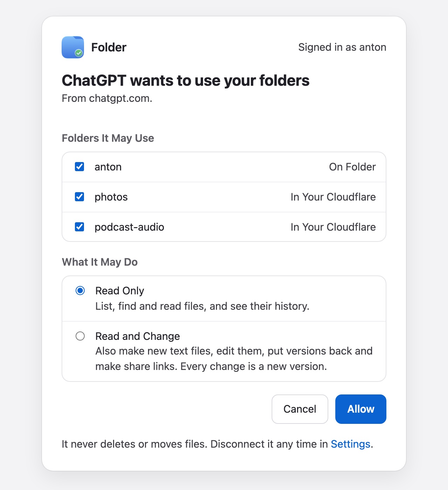The height and width of the screenshot is (490, 448).
Task: Click the 'anton' folder name
Action: pyautogui.click(x=108, y=167)
